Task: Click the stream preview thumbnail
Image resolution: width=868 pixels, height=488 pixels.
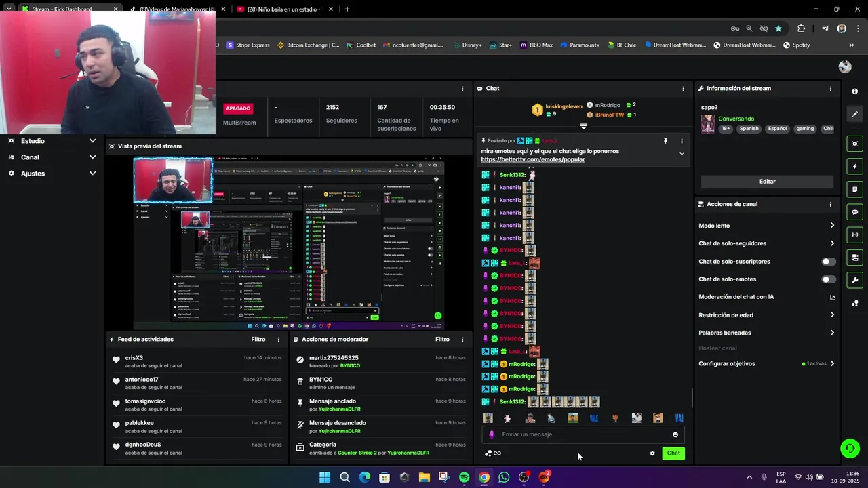Action: 289,243
